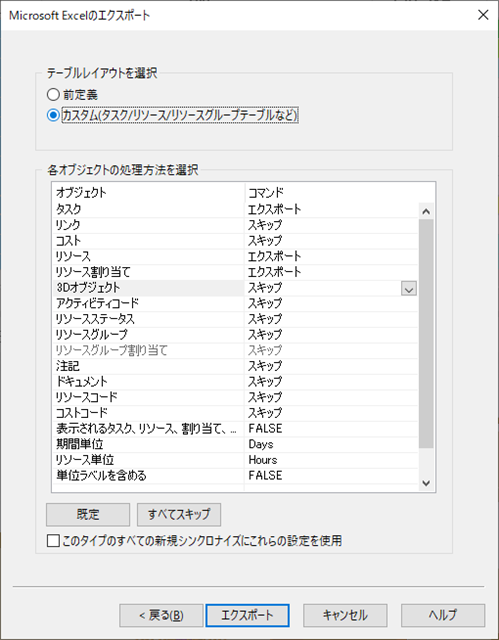Cancel the dialog with キャンセル
The height and width of the screenshot is (640, 499).
(345, 616)
